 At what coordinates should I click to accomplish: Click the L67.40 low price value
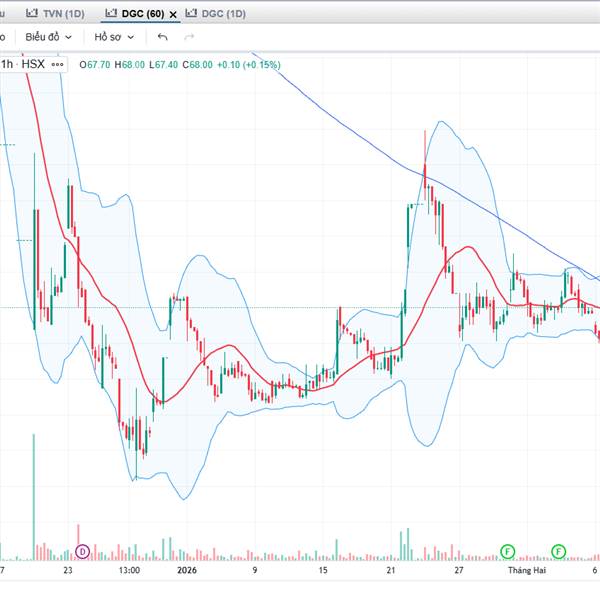[x=164, y=65]
